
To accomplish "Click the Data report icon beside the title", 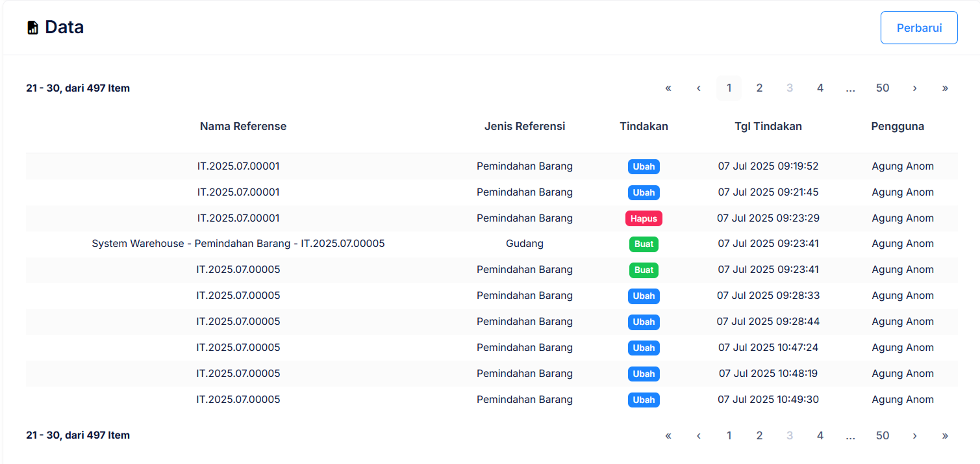I will 32,28.
